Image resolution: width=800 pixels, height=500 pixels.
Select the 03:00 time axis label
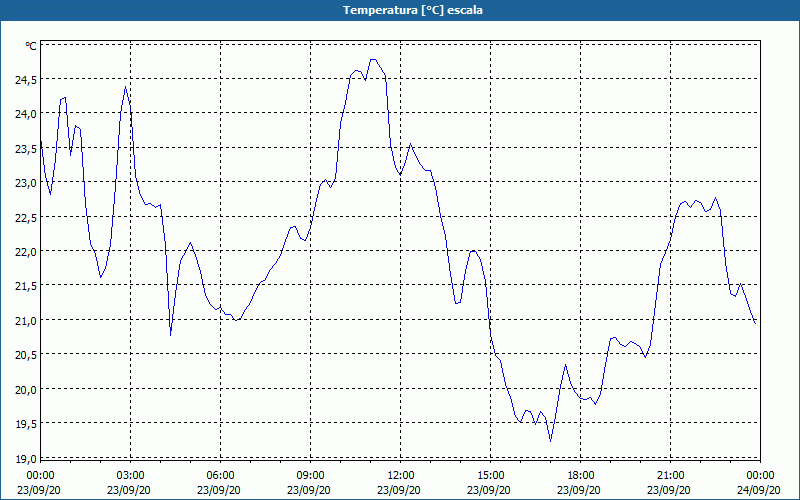coord(130,476)
